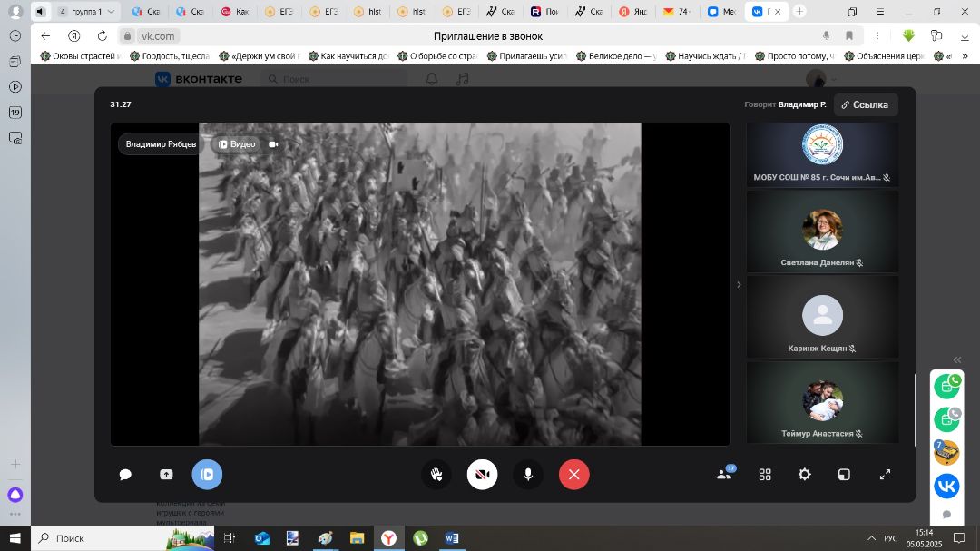This screenshot has width=980, height=551.
Task: Open browser hamburger main menu
Action: click(x=880, y=11)
